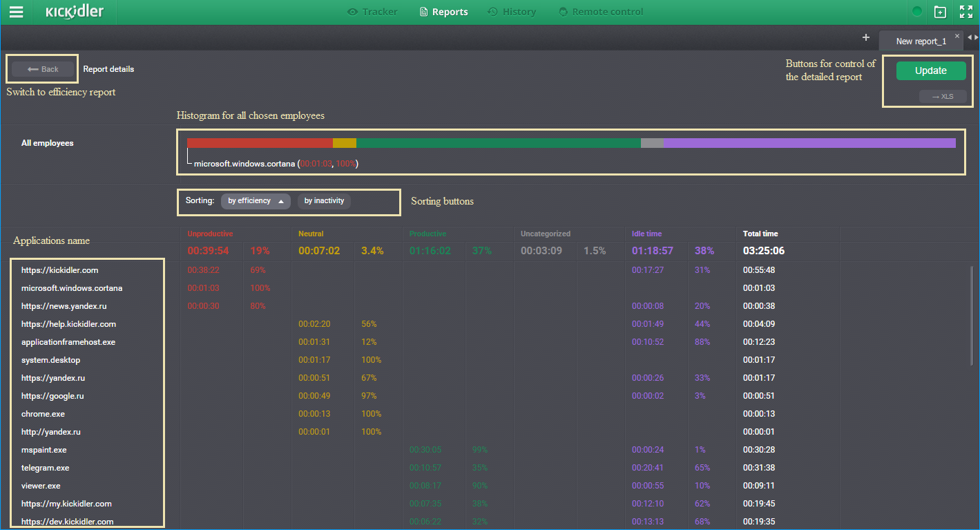Select the https://kickidler.com row
The image size is (980, 530).
tap(59, 270)
